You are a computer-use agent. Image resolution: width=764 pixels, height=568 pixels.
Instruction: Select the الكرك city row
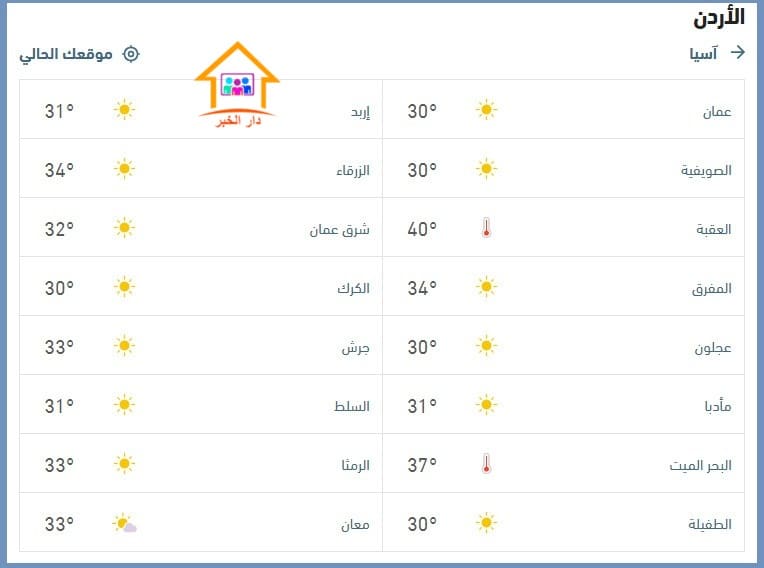point(201,286)
